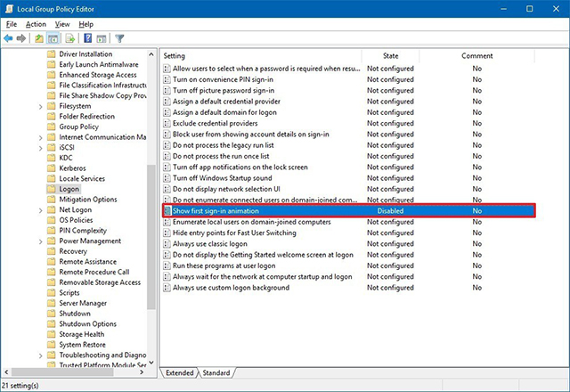
Task: Toggle Show/Hide Console Tree icon
Action: (x=53, y=38)
